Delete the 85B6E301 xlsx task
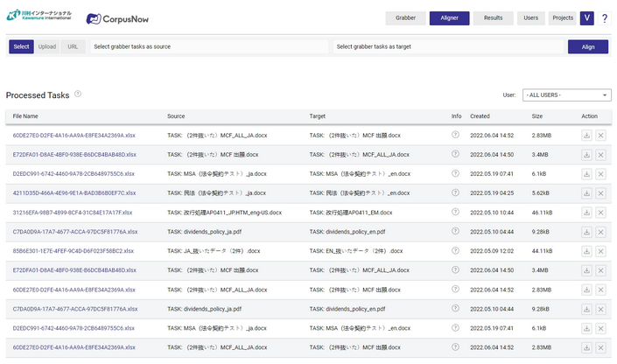The image size is (617, 364). (600, 251)
